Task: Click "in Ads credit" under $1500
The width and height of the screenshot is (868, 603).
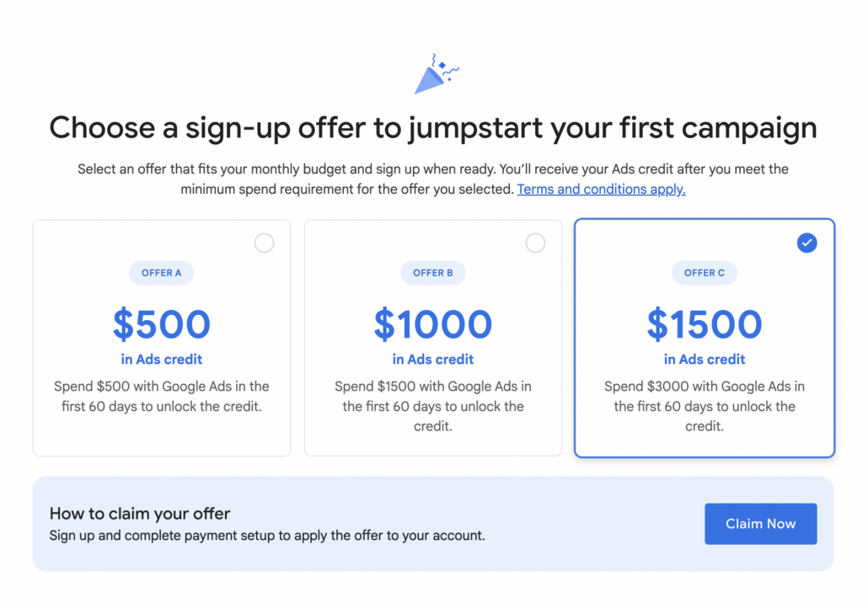Action: click(x=705, y=360)
